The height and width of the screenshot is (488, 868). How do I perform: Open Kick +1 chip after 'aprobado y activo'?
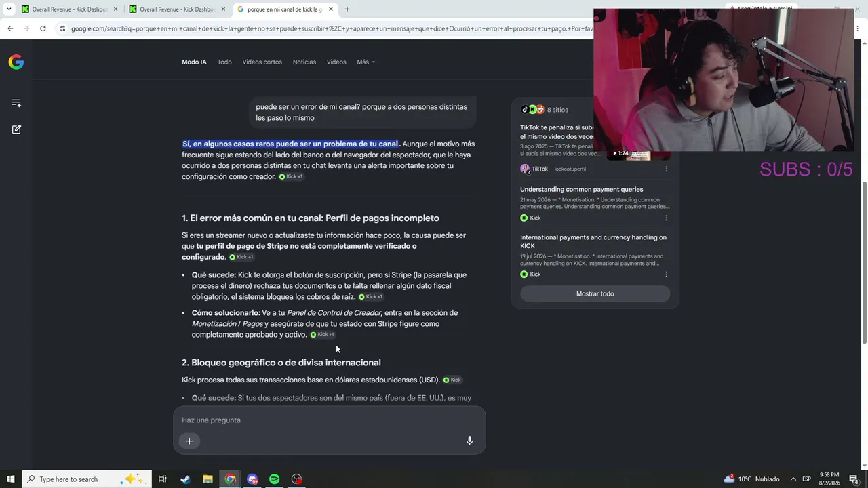[323, 335]
